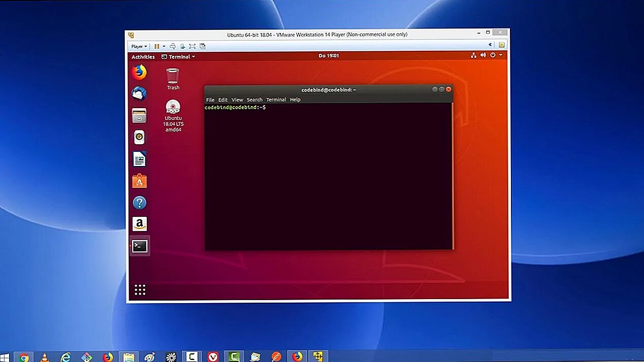Show Applications grid in the dock
Image resolution: width=644 pixels, height=362 pixels.
point(140,289)
